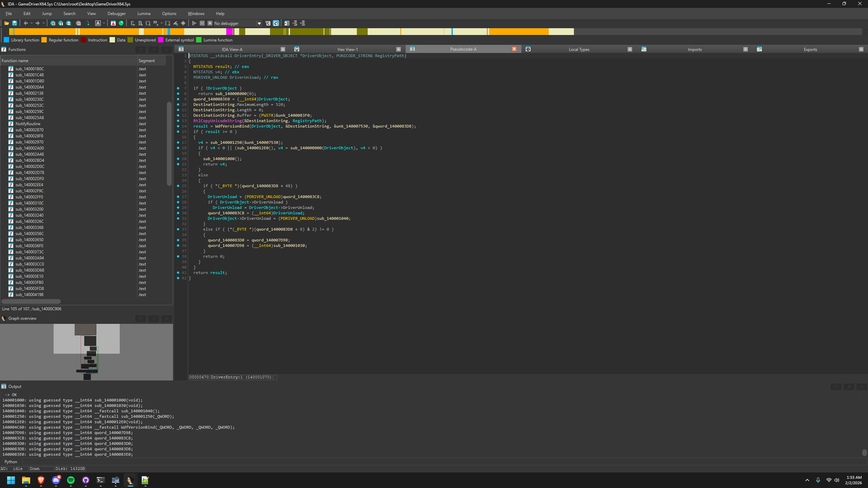The image size is (868, 488).
Task: Click the open file folder icon
Action: coord(7,23)
